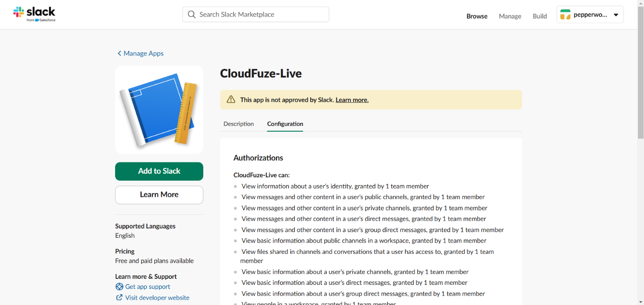
Task: Select the Configuration tab
Action: tap(285, 124)
